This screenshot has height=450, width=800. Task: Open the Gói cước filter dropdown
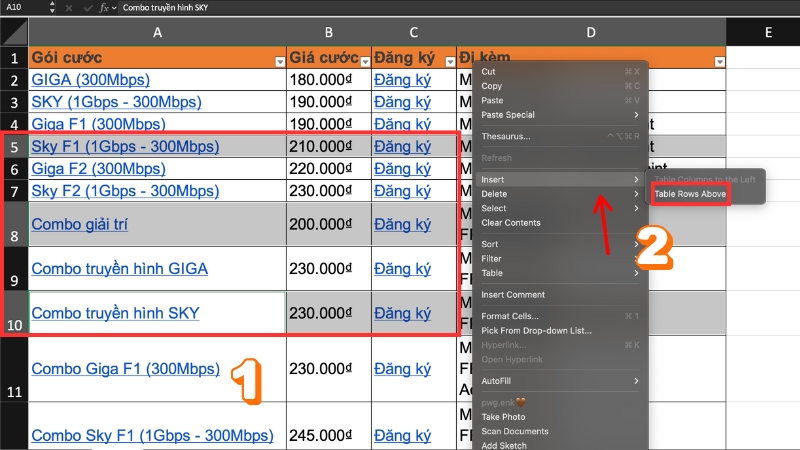(x=280, y=62)
